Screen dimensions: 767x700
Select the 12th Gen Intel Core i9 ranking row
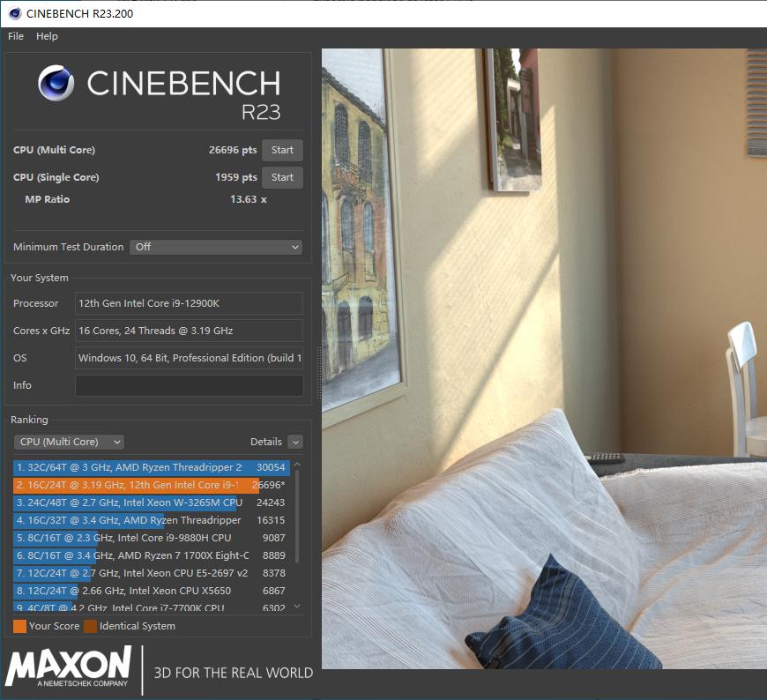(x=151, y=485)
